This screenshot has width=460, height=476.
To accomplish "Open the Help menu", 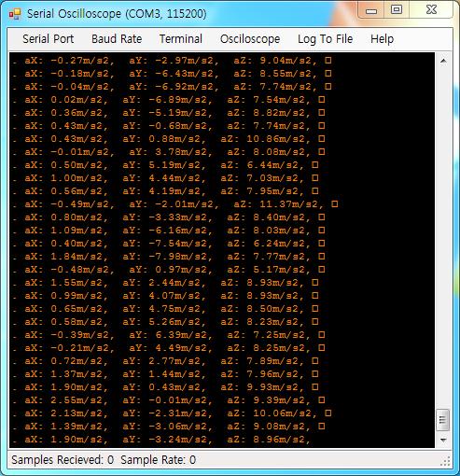I will [x=382, y=39].
